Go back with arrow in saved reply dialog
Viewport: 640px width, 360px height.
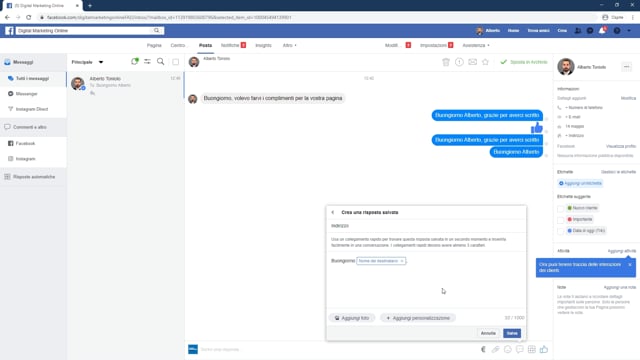(x=333, y=212)
